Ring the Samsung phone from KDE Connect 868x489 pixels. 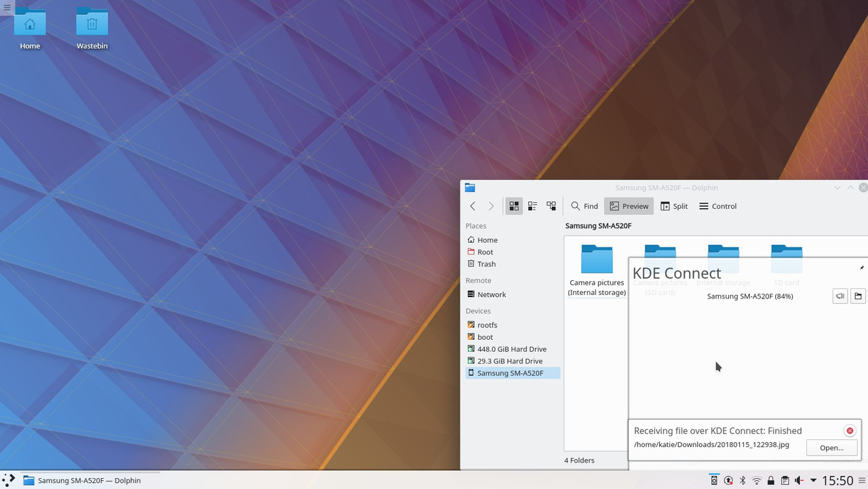click(x=840, y=296)
